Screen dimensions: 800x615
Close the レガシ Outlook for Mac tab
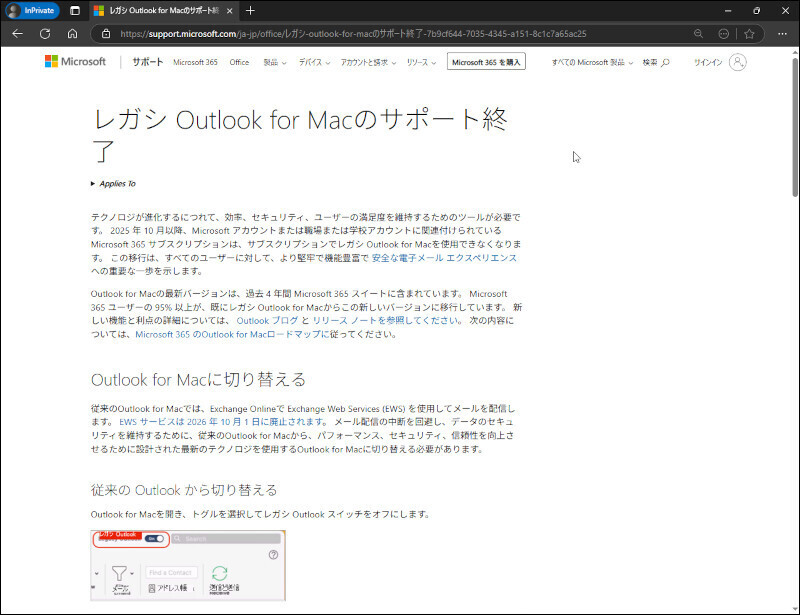click(x=230, y=11)
